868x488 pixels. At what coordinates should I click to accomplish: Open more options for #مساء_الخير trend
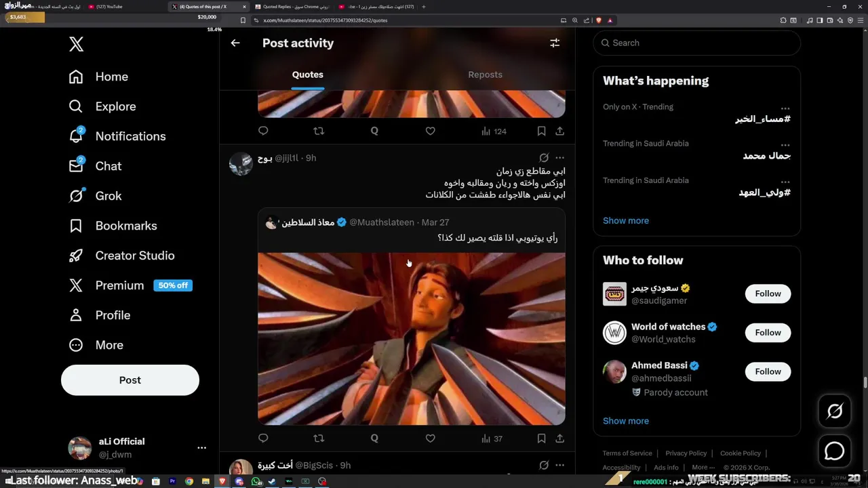785,108
